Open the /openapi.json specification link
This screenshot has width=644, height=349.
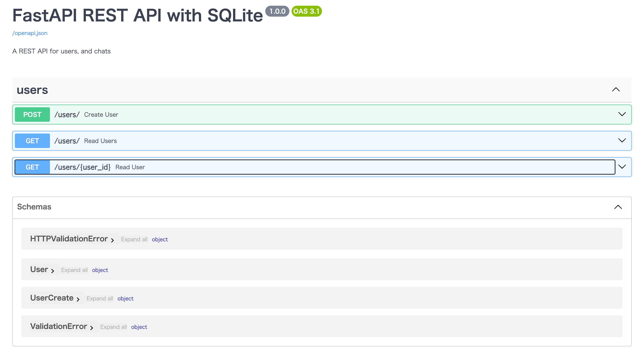[30, 33]
